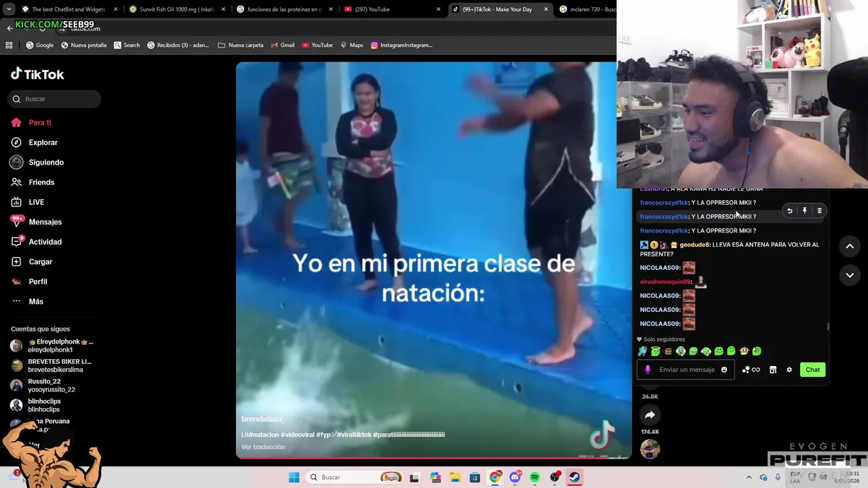The height and width of the screenshot is (488, 868).
Task: Click the channel points infinity icon
Action: coord(751,369)
